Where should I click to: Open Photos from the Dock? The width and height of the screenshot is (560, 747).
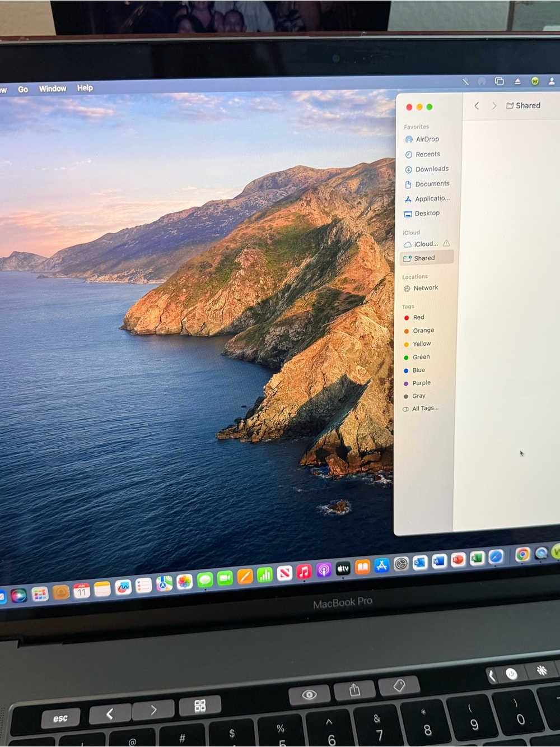coord(185,582)
